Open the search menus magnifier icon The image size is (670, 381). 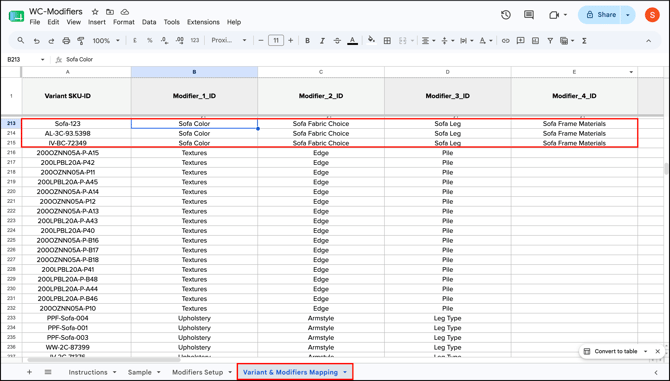(x=21, y=41)
